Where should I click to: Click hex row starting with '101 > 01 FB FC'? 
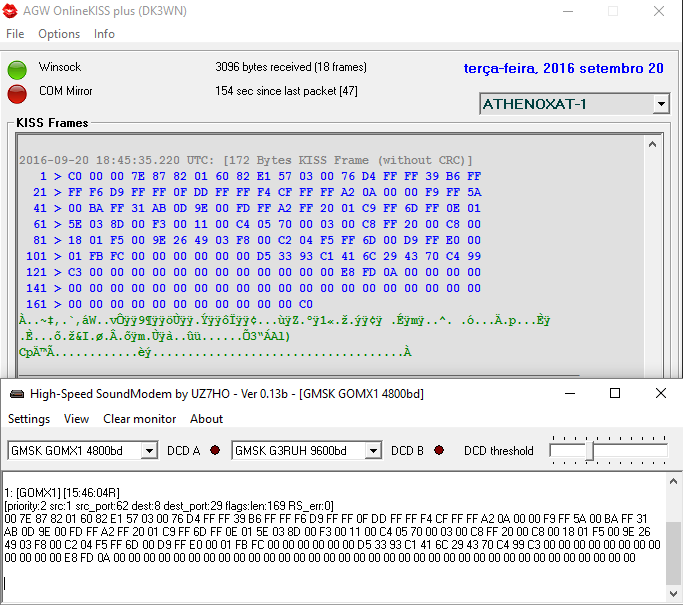[x=254, y=256]
